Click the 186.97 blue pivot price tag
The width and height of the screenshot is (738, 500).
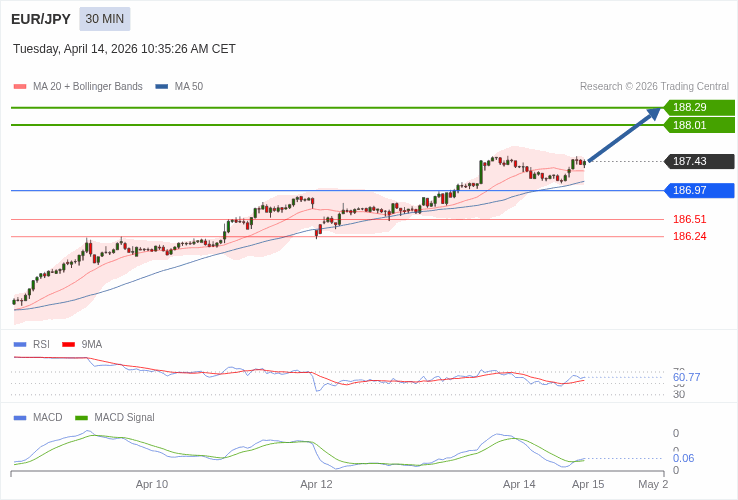pos(699,190)
